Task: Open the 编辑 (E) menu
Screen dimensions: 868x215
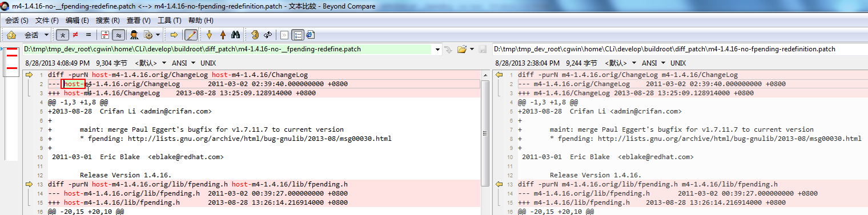Action: tap(77, 21)
